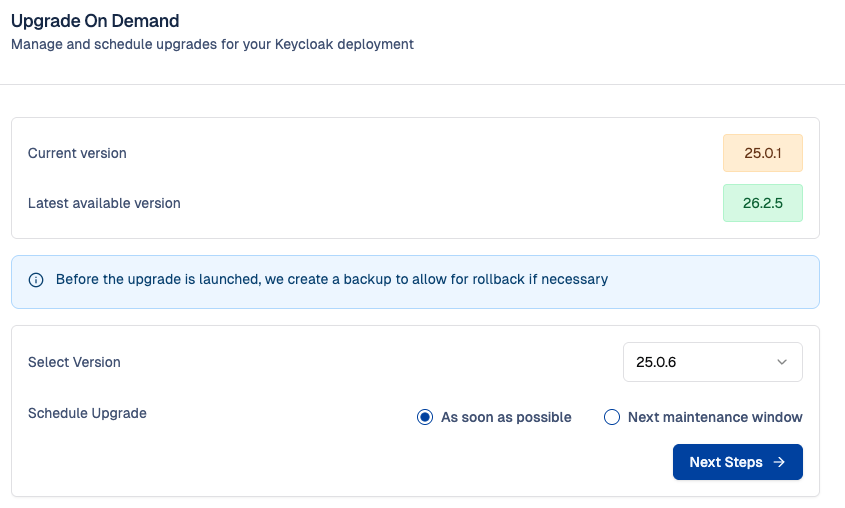The height and width of the screenshot is (508, 845).
Task: Click the Schedule Upgrade label
Action: point(87,413)
